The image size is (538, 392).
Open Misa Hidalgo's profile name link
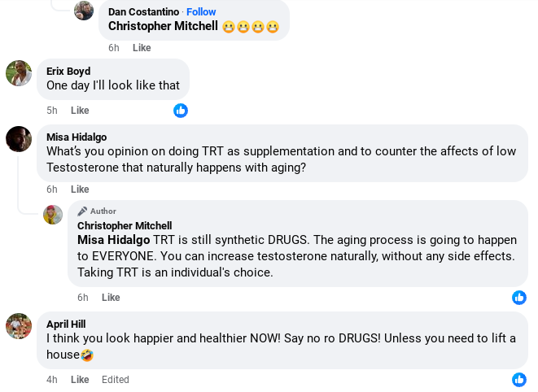pos(77,137)
